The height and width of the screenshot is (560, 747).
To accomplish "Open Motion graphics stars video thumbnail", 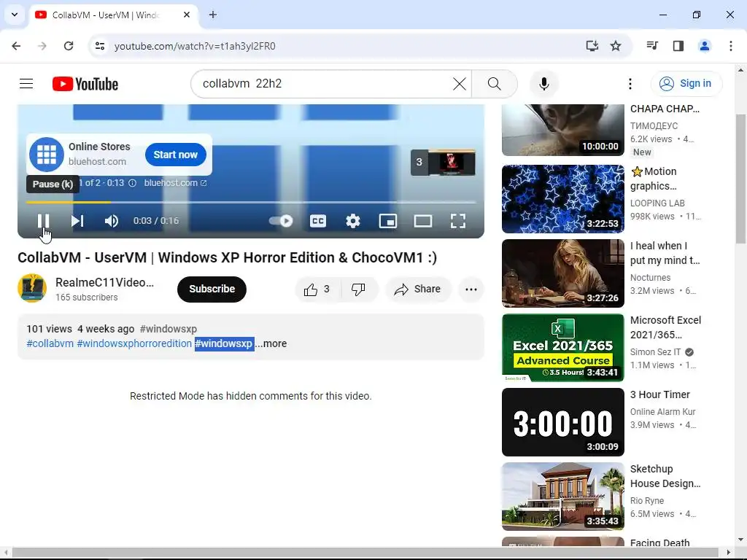I will click(x=562, y=198).
